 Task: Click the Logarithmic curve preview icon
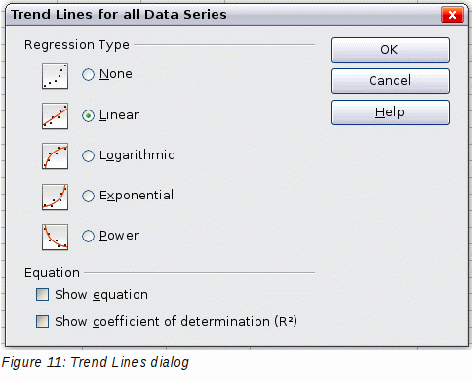55,156
